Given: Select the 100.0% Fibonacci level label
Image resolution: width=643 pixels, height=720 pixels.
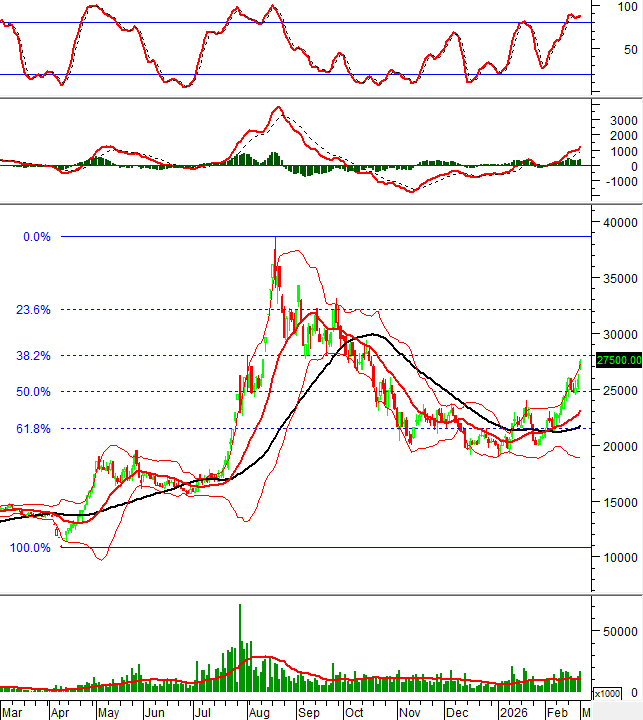Looking at the screenshot, I should click(31, 548).
